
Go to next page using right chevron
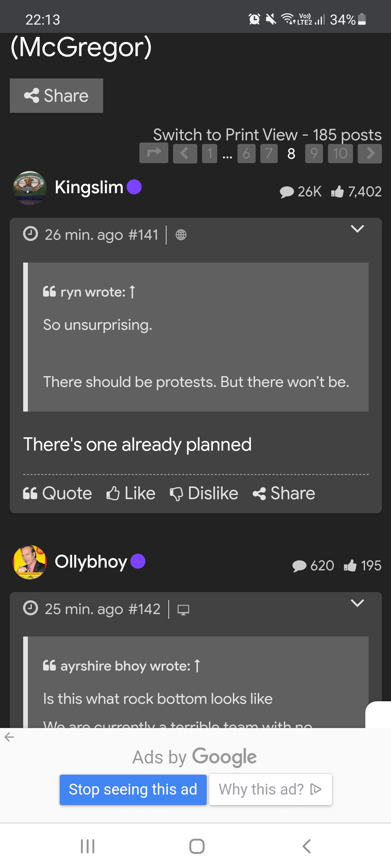pyautogui.click(x=370, y=153)
